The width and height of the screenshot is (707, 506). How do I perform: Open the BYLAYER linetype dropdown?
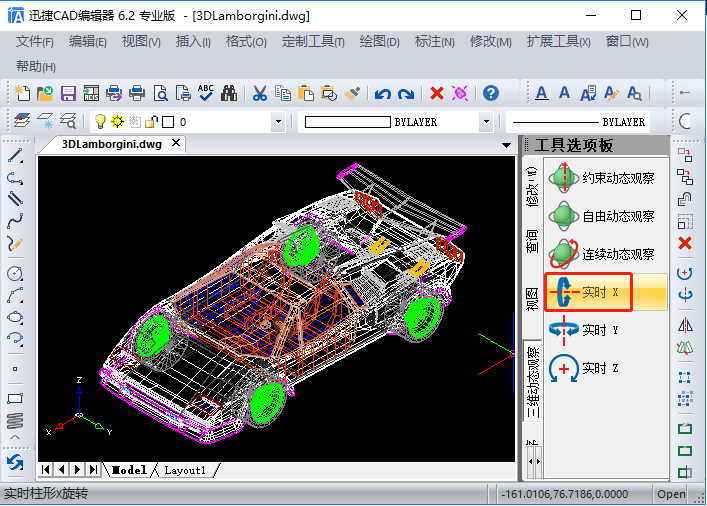click(578, 122)
